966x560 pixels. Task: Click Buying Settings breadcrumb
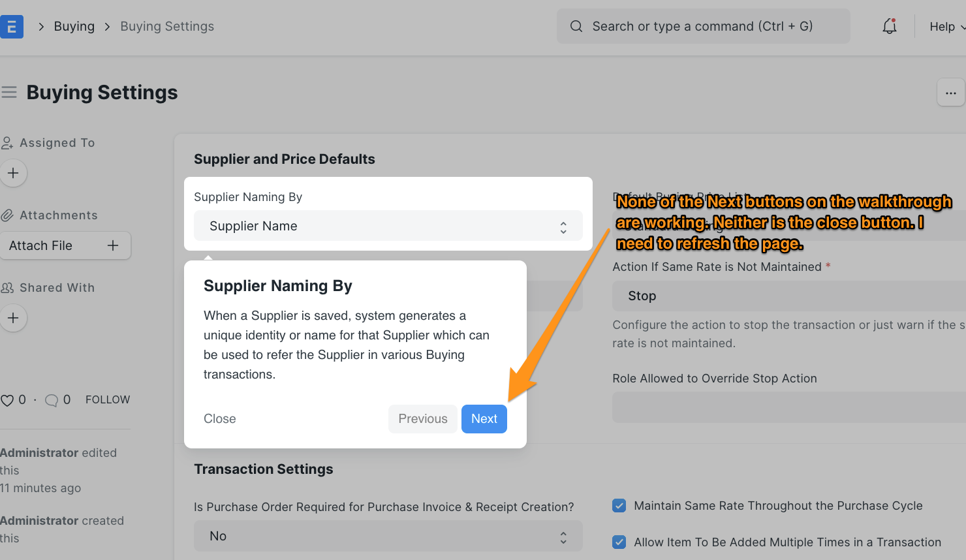[x=167, y=26]
